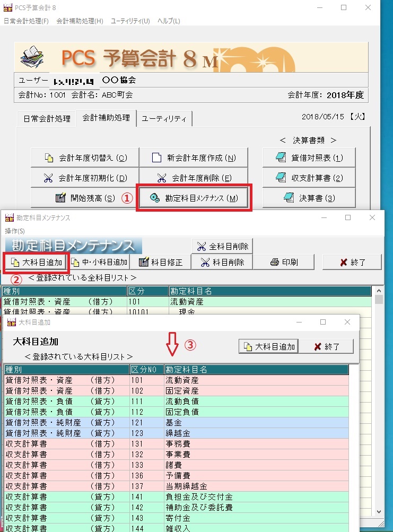The height and width of the screenshot is (532, 393).
Task: Open ヘルプ(L) menu
Action: coord(169,21)
